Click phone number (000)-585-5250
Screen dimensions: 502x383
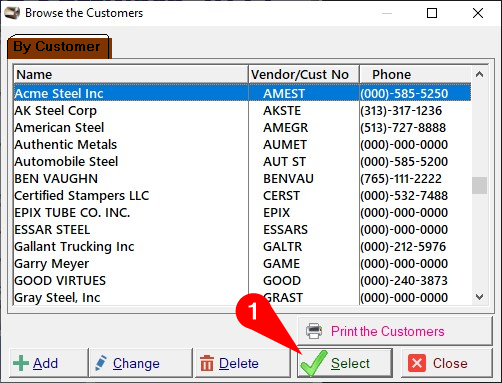(x=404, y=93)
